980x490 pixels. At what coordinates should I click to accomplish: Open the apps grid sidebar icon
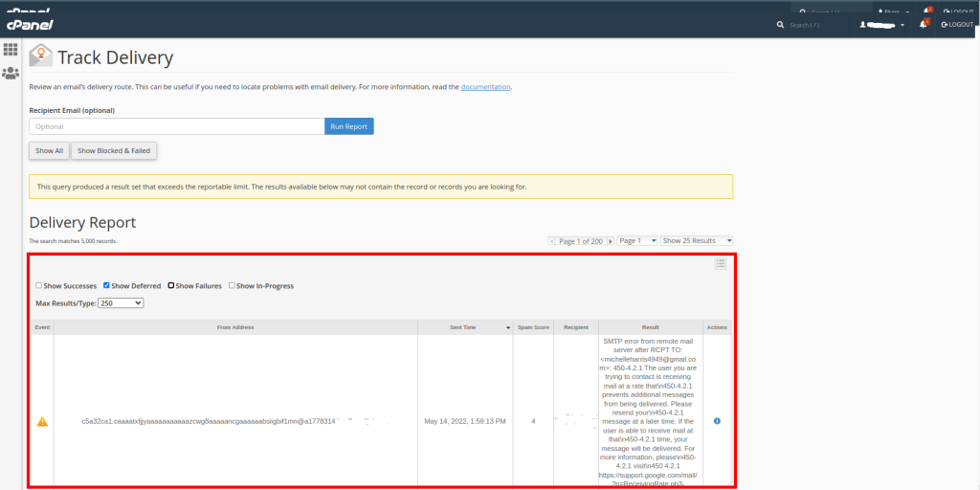click(x=11, y=50)
